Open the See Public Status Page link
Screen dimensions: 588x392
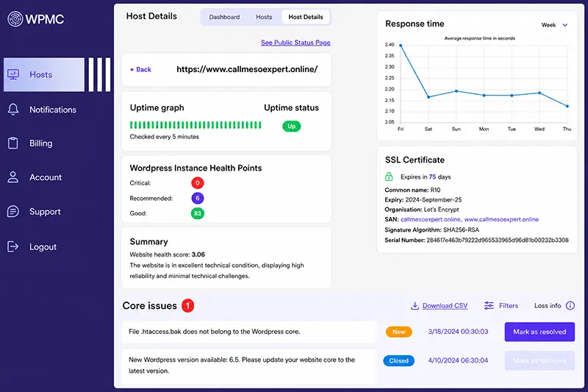(295, 43)
